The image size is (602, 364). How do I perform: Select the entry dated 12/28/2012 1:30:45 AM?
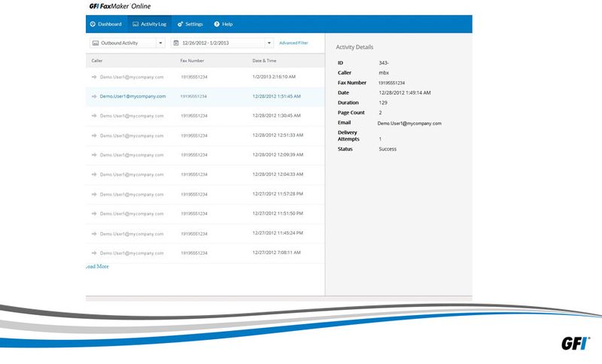(205, 116)
